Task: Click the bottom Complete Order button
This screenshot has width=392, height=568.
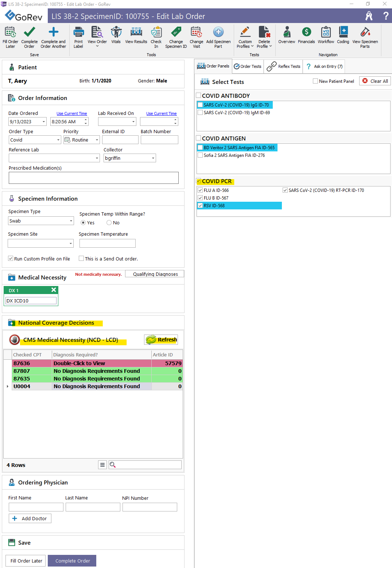Action: [72, 561]
